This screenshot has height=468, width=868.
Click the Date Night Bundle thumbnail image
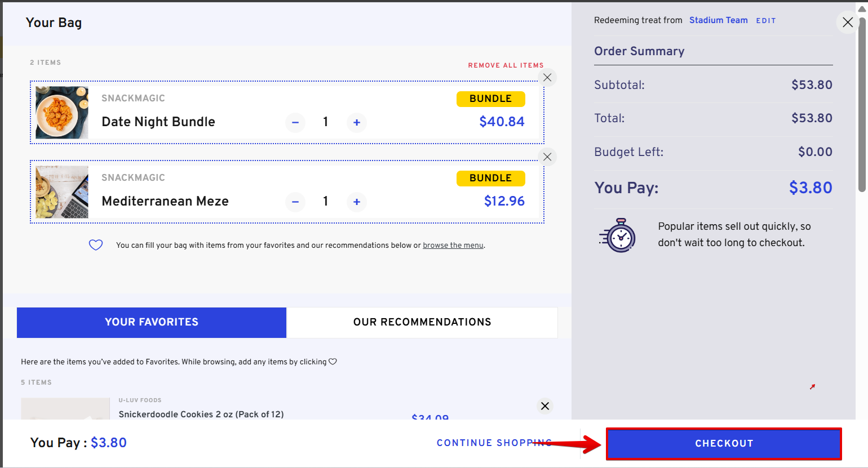click(62, 113)
